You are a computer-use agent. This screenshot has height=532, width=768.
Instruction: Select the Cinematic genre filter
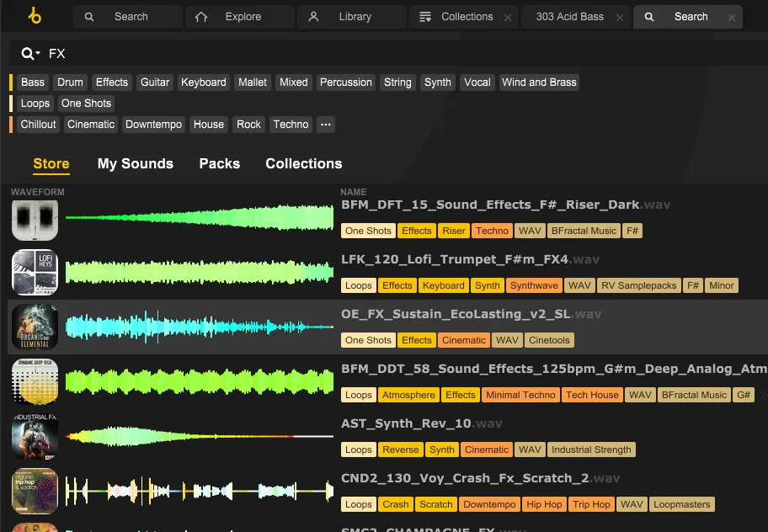point(91,125)
